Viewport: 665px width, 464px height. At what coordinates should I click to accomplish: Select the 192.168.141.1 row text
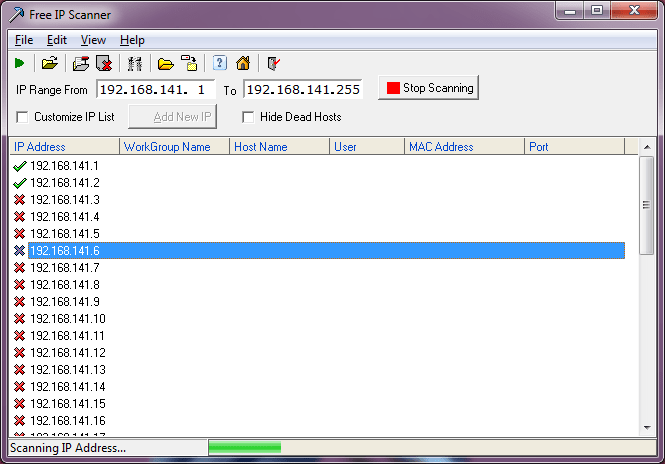tap(64, 166)
